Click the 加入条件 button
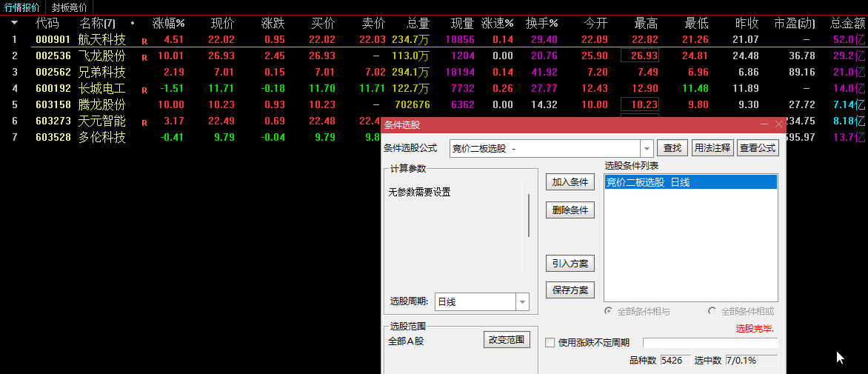Image resolution: width=868 pixels, height=374 pixels. (570, 182)
